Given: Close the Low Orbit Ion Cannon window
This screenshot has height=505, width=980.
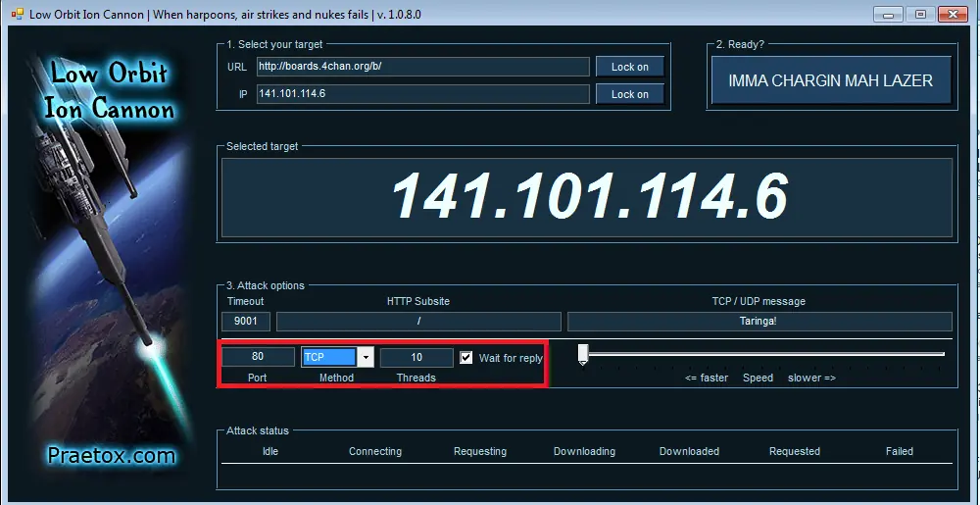Looking at the screenshot, I should (x=954, y=14).
